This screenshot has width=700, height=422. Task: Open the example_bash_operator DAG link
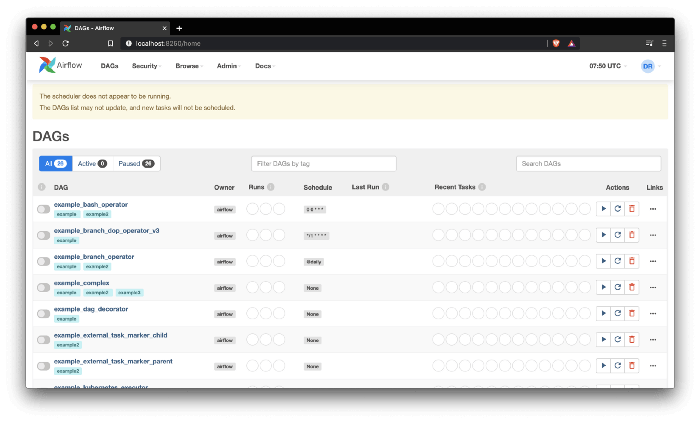91,205
